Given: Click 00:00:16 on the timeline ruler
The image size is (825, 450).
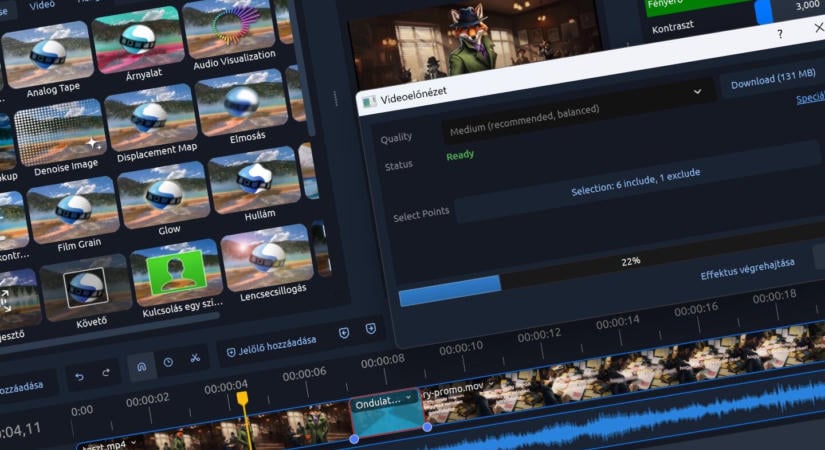Looking at the screenshot, I should click(696, 310).
